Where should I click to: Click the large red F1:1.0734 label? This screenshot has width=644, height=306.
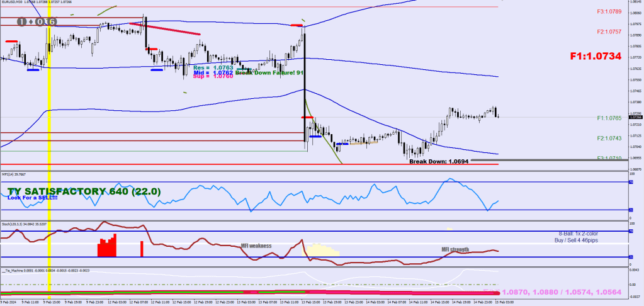click(596, 56)
